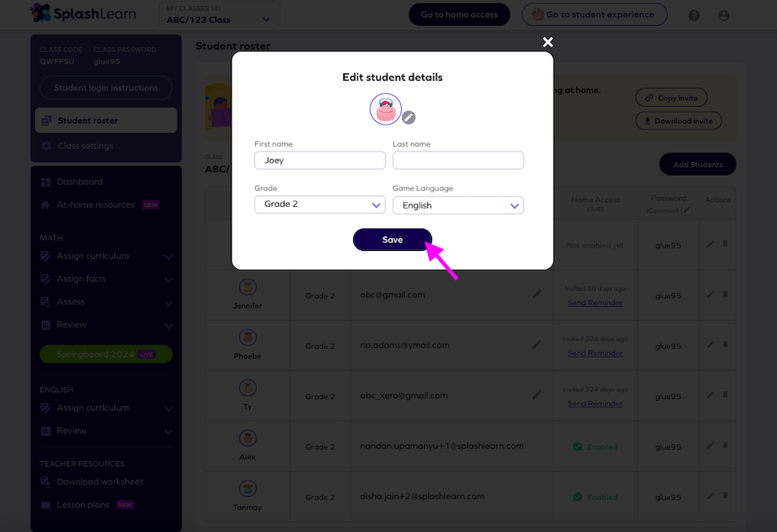Click the delete icon in Tanmay's row

coord(725,495)
